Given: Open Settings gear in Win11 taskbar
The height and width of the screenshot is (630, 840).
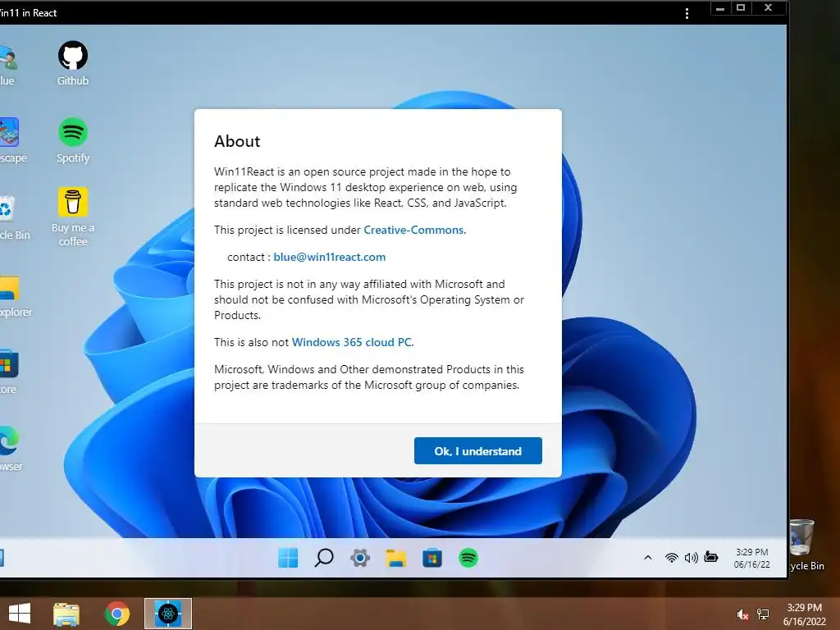Looking at the screenshot, I should tap(360, 558).
